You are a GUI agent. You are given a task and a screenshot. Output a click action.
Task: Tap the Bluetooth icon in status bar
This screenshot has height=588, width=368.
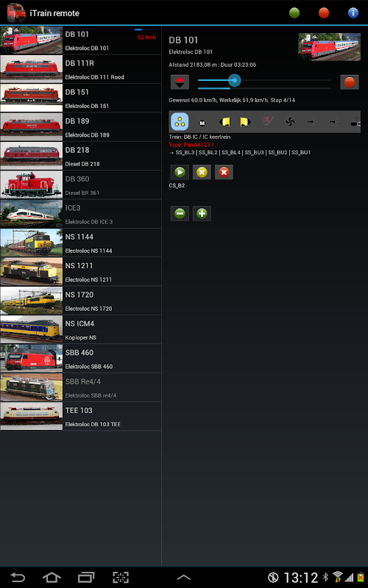(x=325, y=577)
